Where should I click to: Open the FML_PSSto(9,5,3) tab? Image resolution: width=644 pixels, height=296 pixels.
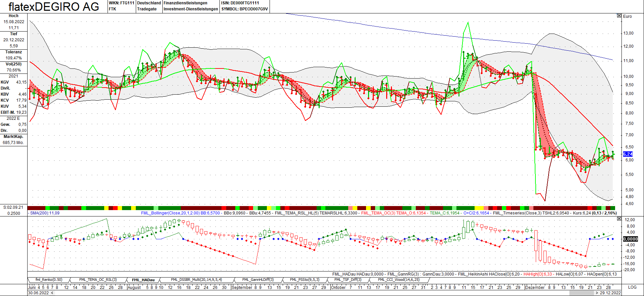coord(305,280)
